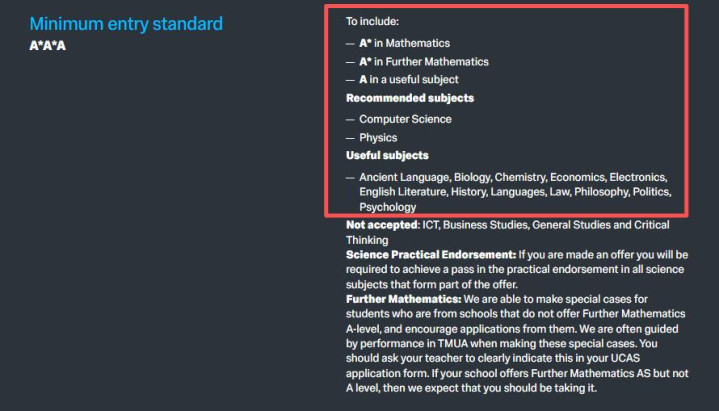Click the "Science Practical Endorsement:" bold label
719x411 pixels.
(x=431, y=254)
